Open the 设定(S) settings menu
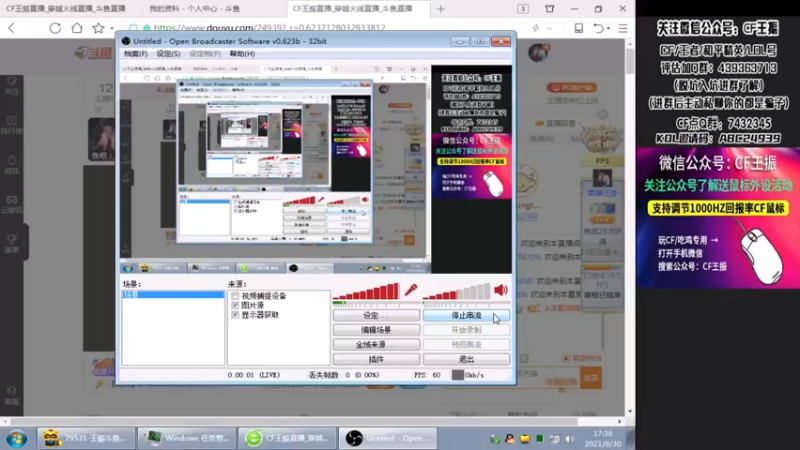Image resolution: width=800 pixels, height=450 pixels. click(168, 54)
